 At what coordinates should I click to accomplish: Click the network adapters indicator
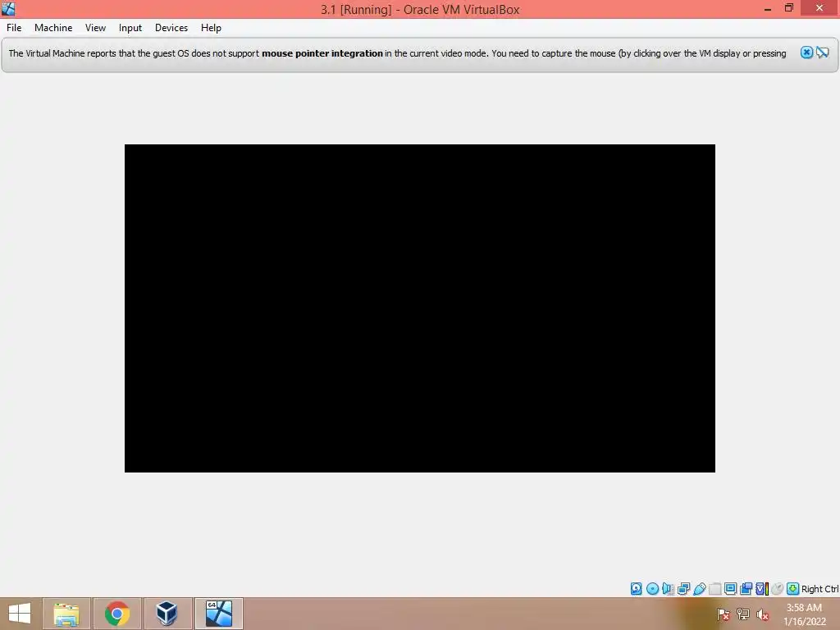coord(683,589)
